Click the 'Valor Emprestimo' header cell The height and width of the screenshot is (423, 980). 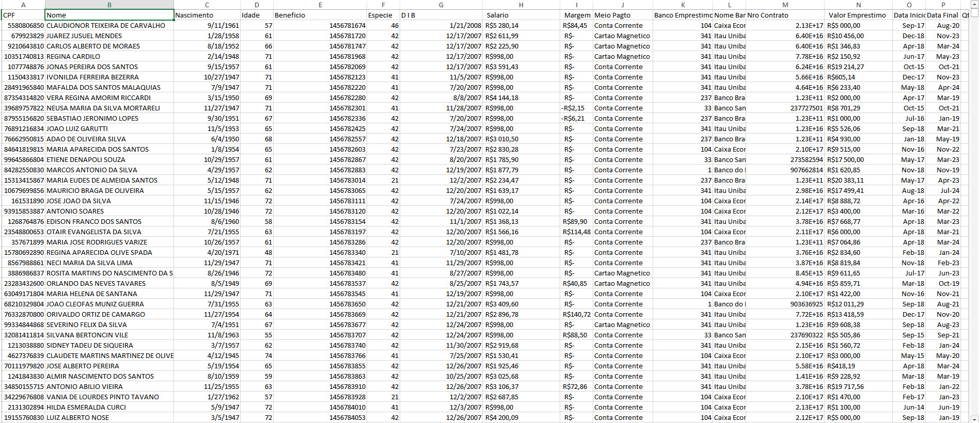859,15
